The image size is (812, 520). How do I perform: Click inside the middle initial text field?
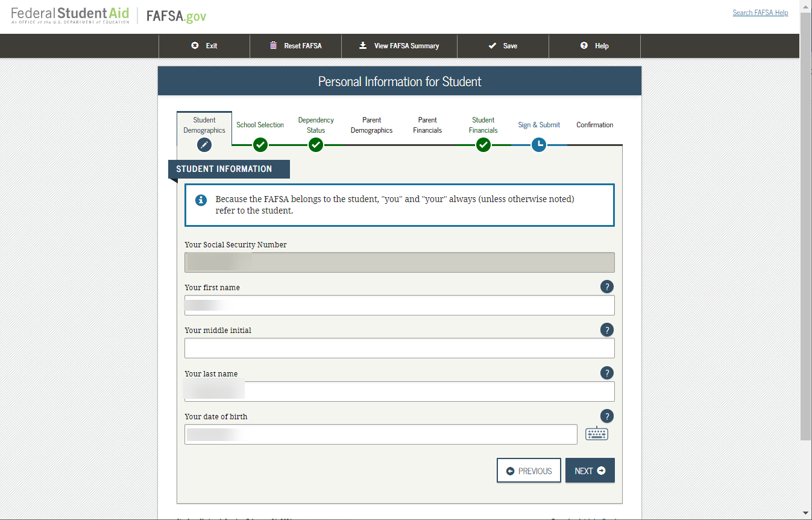pos(399,348)
